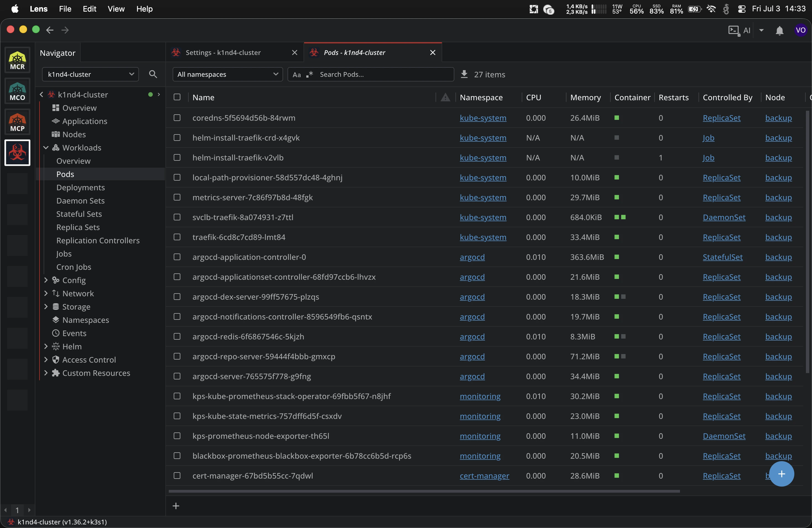Open the MCP cluster icon in sidebar

coord(17,122)
